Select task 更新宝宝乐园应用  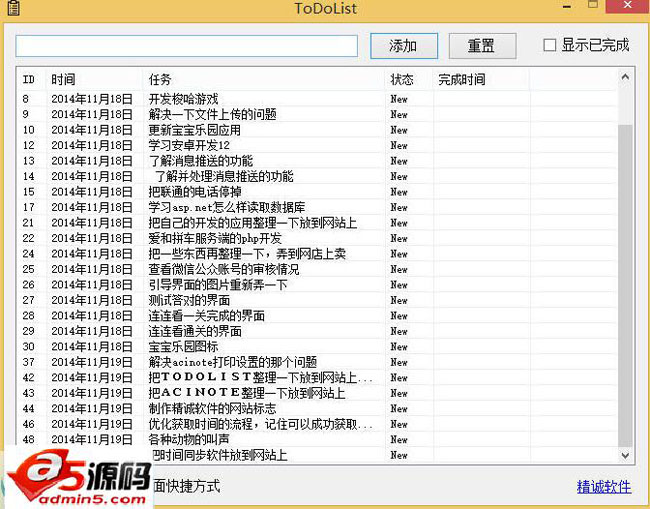coord(194,130)
